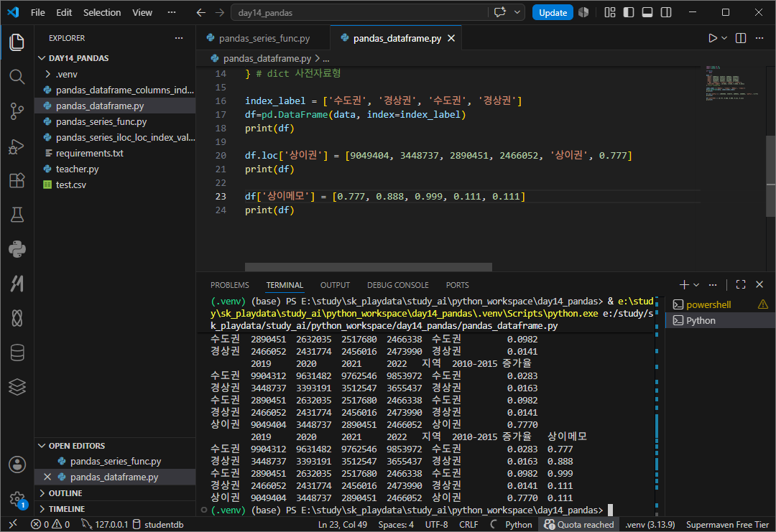Open the Selection menu
The width and height of the screenshot is (776, 532).
102,12
